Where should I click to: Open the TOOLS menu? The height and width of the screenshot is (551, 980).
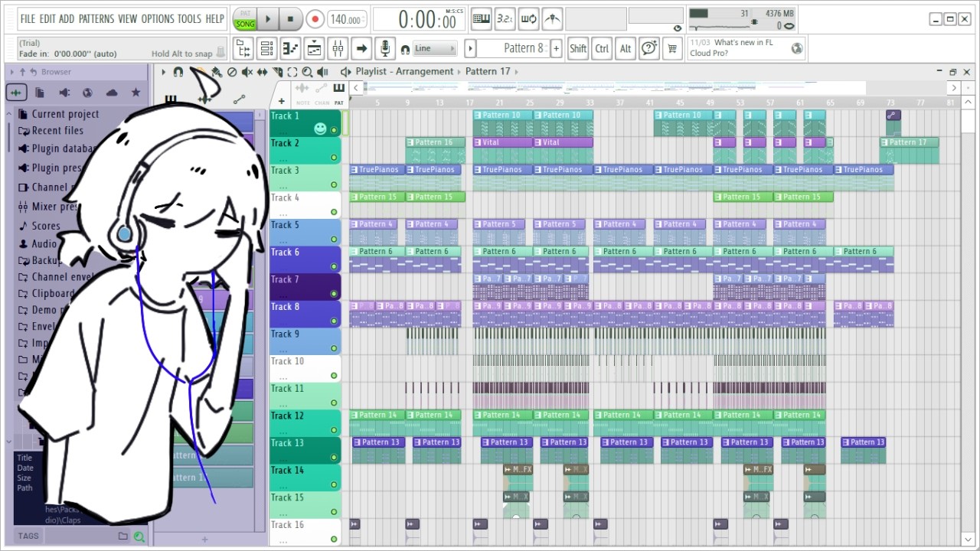190,19
